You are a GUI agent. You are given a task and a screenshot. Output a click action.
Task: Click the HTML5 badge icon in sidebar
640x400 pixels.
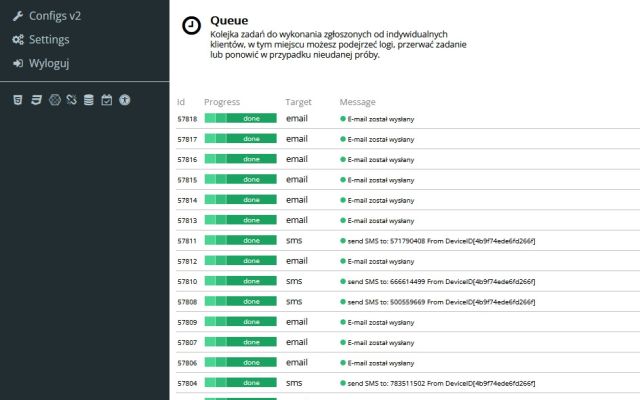pyautogui.click(x=17, y=100)
